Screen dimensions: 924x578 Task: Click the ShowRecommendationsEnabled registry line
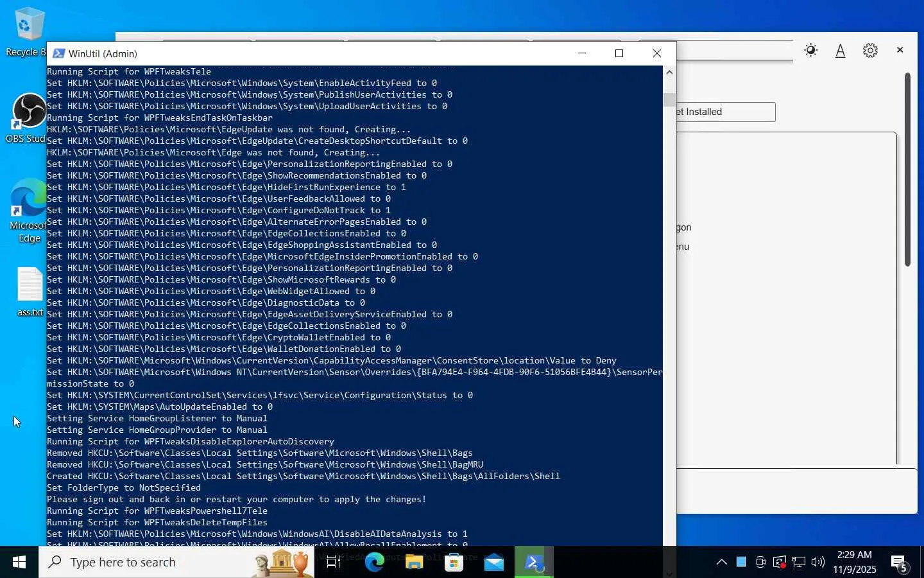[237, 175]
